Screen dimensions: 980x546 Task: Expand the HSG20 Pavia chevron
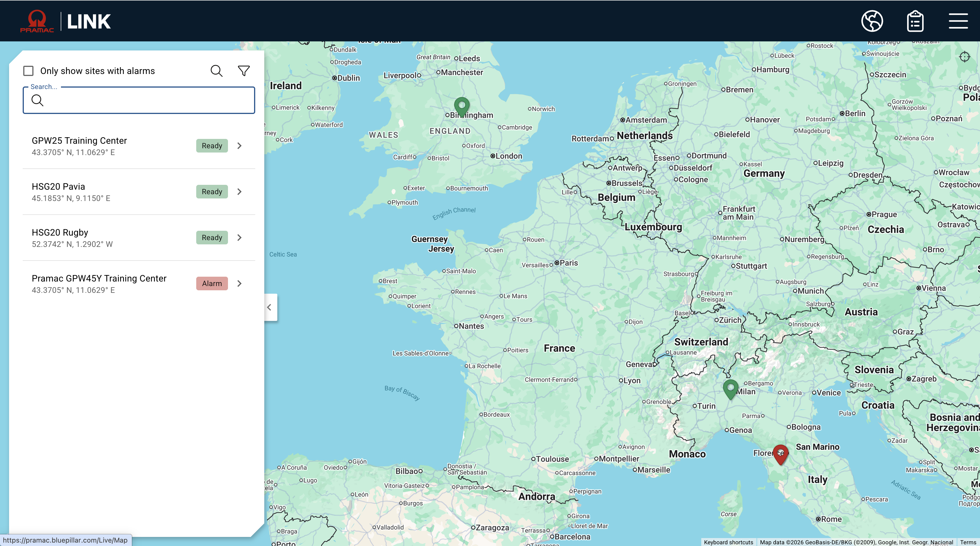click(x=239, y=192)
